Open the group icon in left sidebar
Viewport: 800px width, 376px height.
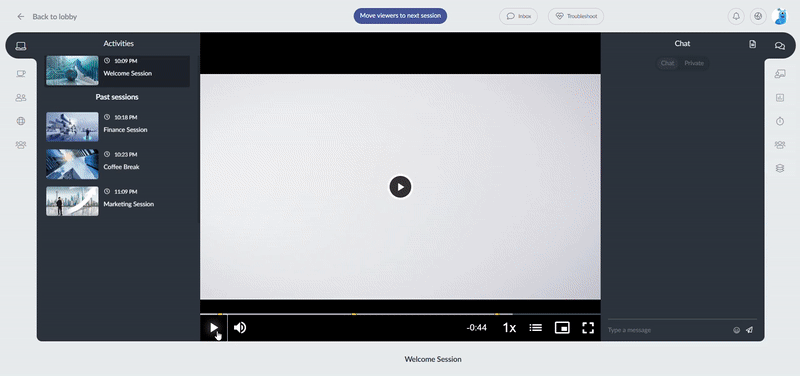coord(21,145)
